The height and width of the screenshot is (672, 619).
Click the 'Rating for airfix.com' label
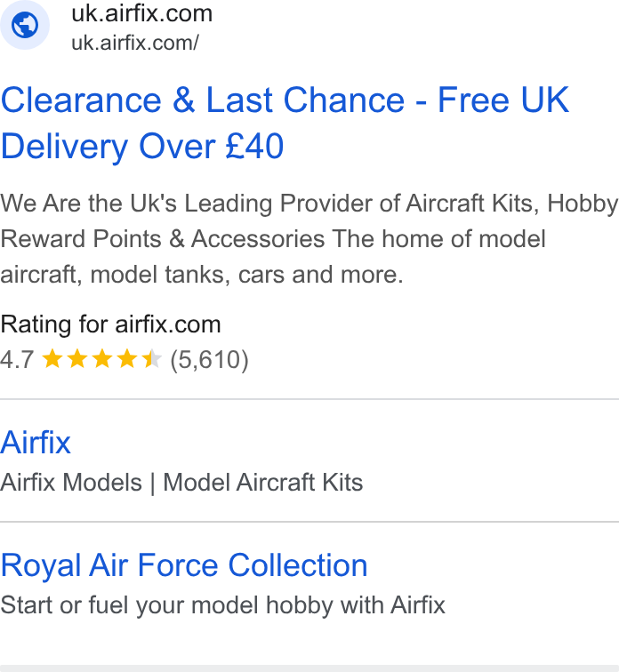click(110, 324)
